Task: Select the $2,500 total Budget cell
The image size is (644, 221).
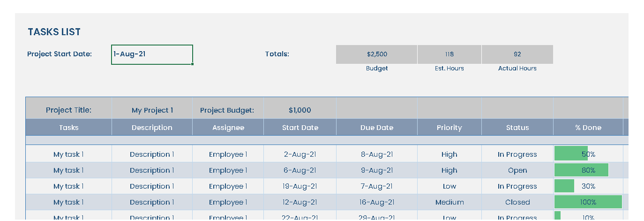Action: point(376,54)
